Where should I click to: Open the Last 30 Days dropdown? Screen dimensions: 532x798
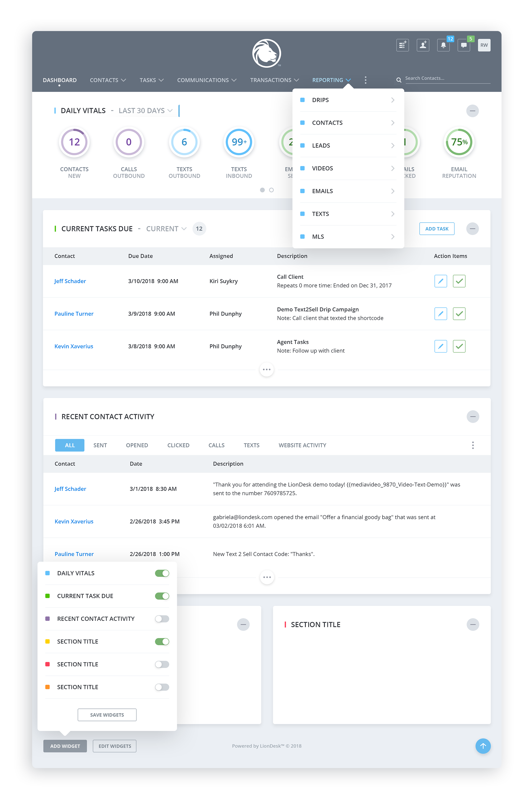(x=145, y=111)
